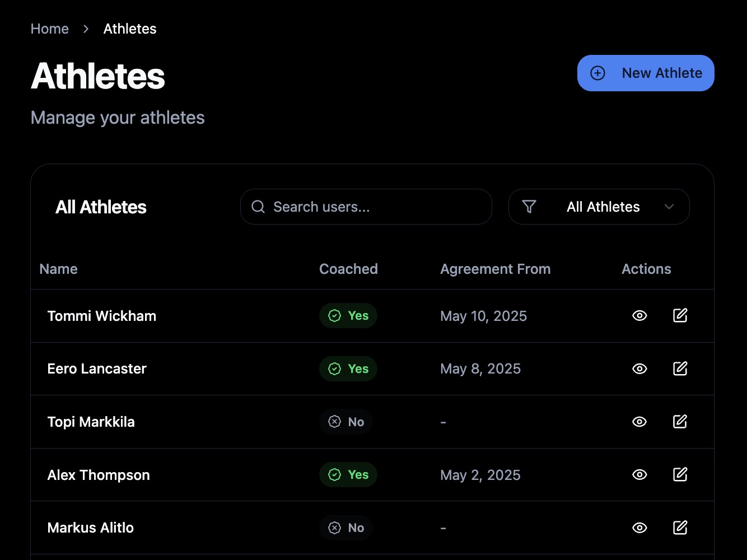Go to Home breadcrumb link
The image size is (747, 560).
tap(50, 29)
